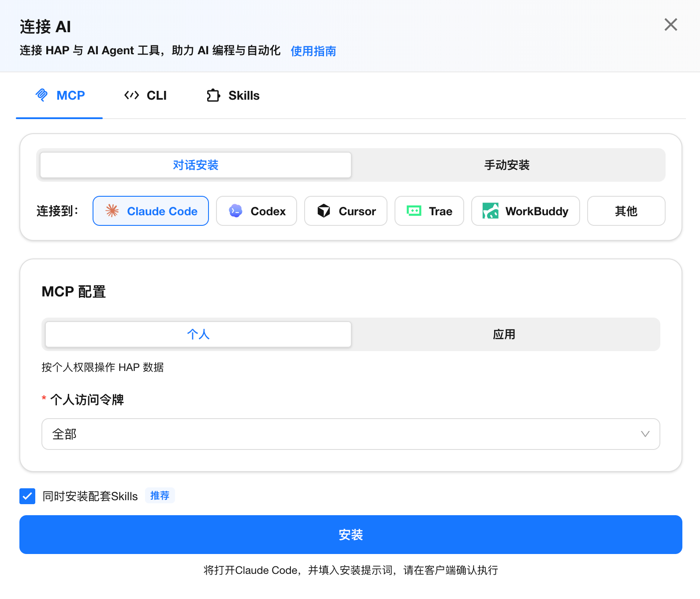Choose WorkBuddy as connection target
Image resolution: width=700 pixels, height=599 pixels.
(525, 211)
